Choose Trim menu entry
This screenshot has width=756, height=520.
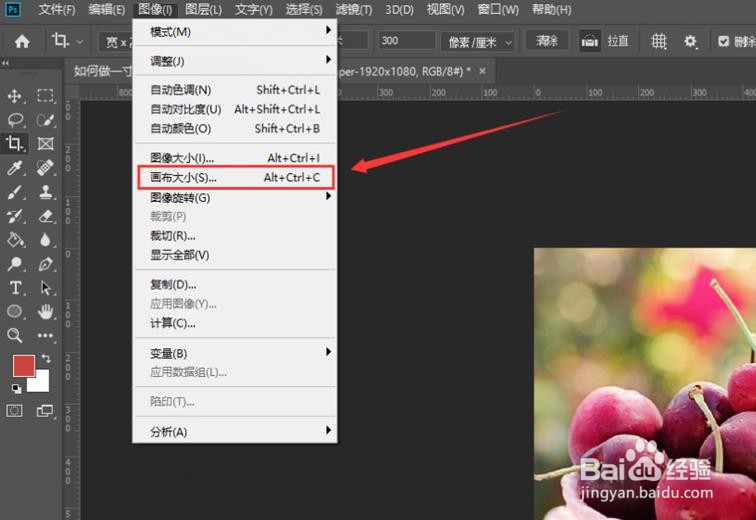[x=235, y=236]
